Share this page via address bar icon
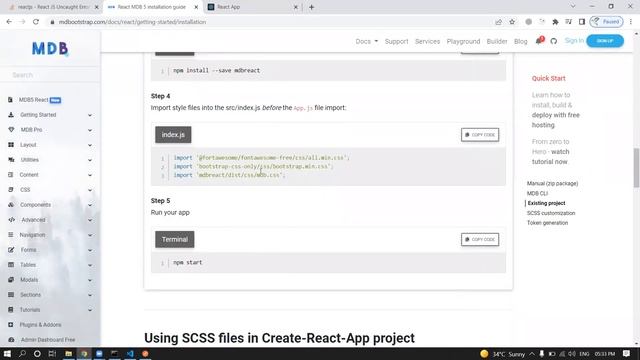Viewport: 640px width, 360px height. [x=498, y=22]
